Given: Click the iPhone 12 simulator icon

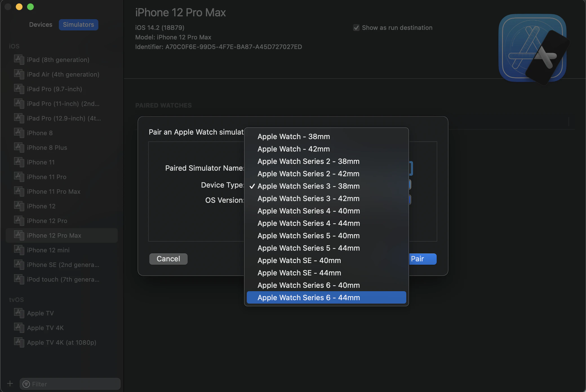Looking at the screenshot, I should (x=19, y=206).
